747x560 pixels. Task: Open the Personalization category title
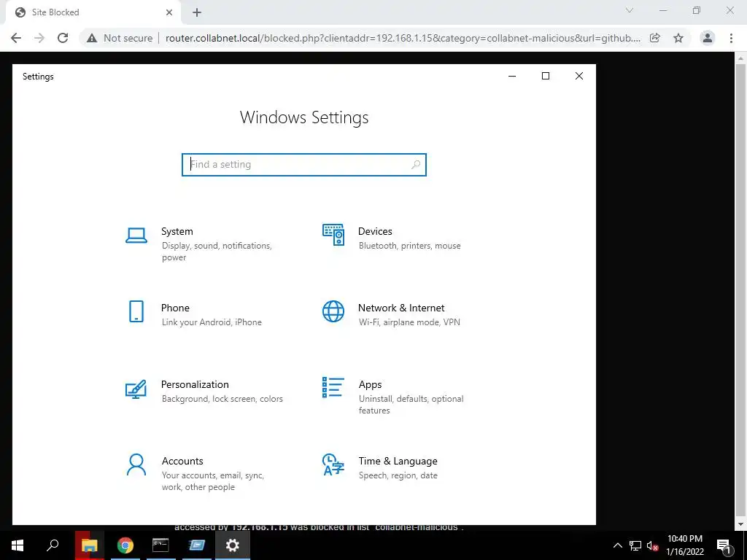(x=195, y=385)
